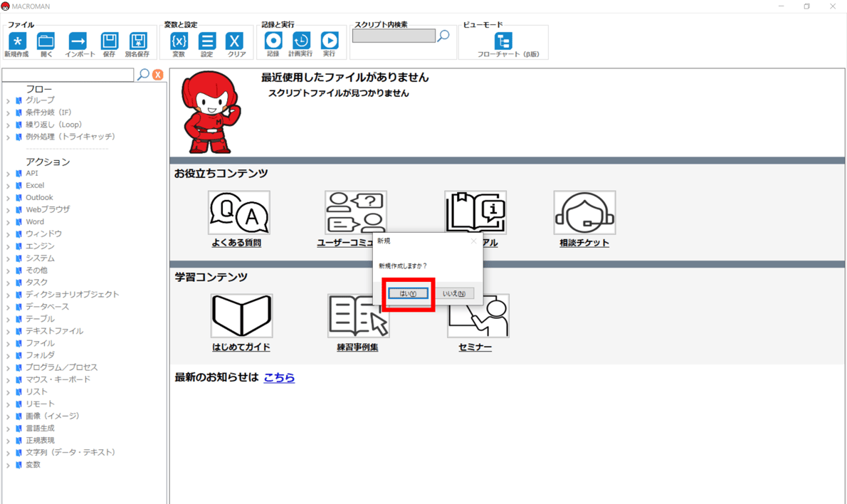Select データベース in the action tree
847x504 pixels.
click(48, 307)
